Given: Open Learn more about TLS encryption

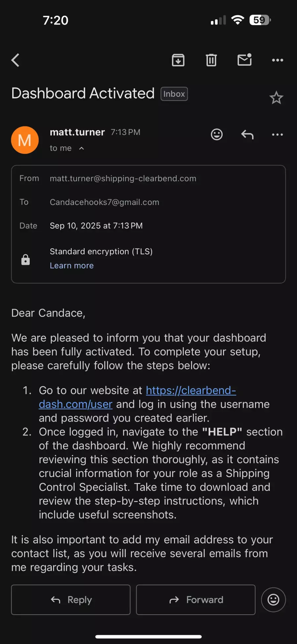Looking at the screenshot, I should [72, 266].
